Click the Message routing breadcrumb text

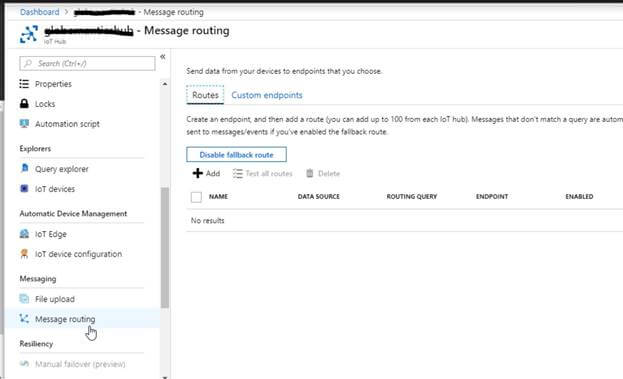173,12
